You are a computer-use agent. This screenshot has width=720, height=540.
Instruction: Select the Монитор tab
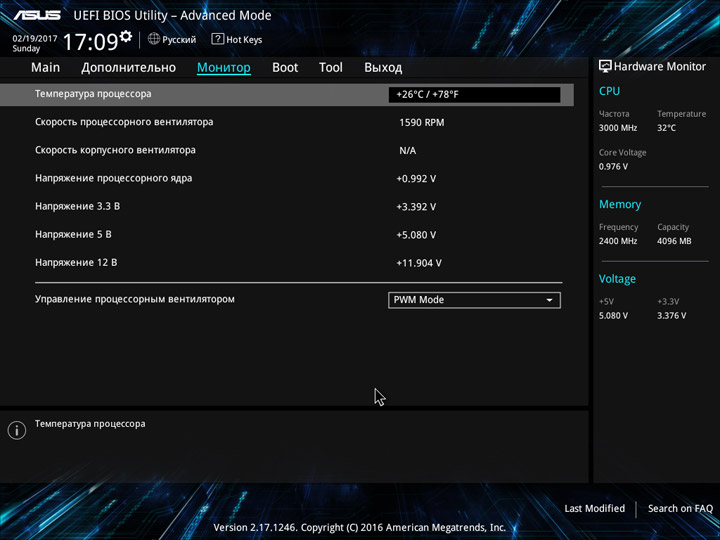[x=224, y=68]
